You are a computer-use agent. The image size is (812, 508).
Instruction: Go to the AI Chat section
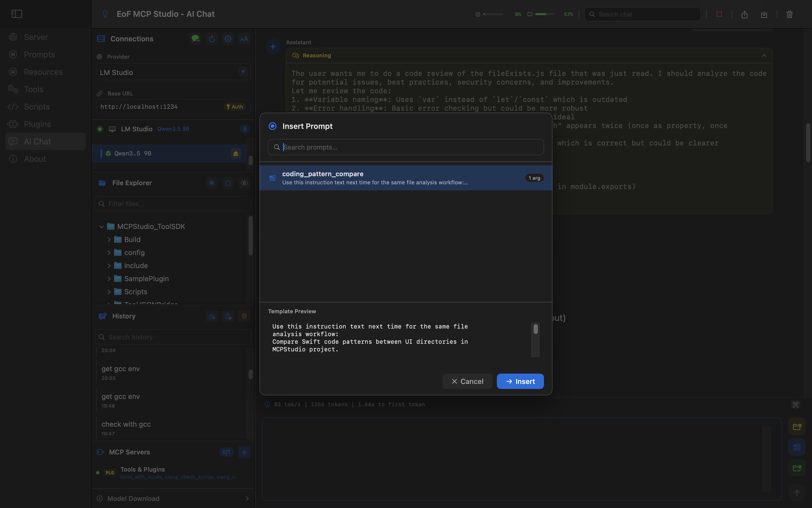(x=46, y=142)
